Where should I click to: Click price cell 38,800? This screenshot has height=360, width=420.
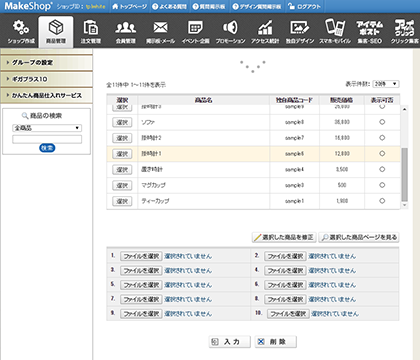click(342, 122)
